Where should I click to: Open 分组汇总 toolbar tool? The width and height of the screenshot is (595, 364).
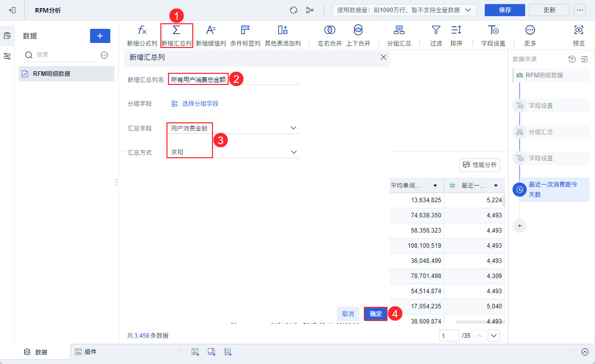[399, 35]
